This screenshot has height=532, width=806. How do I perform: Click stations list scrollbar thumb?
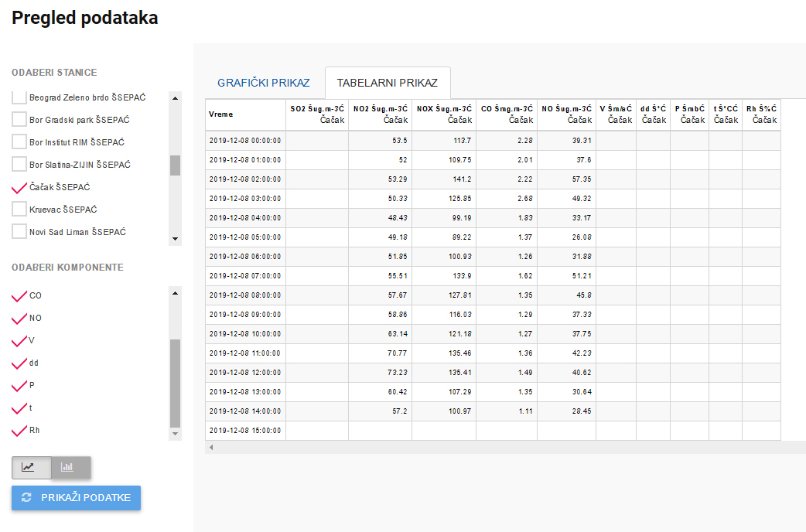[176, 165]
